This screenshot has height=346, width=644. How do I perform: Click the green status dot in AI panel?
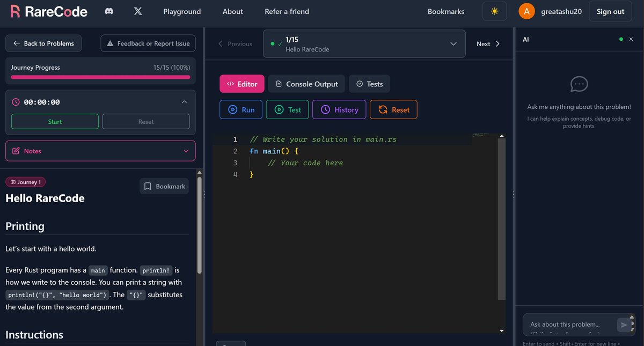pyautogui.click(x=621, y=39)
